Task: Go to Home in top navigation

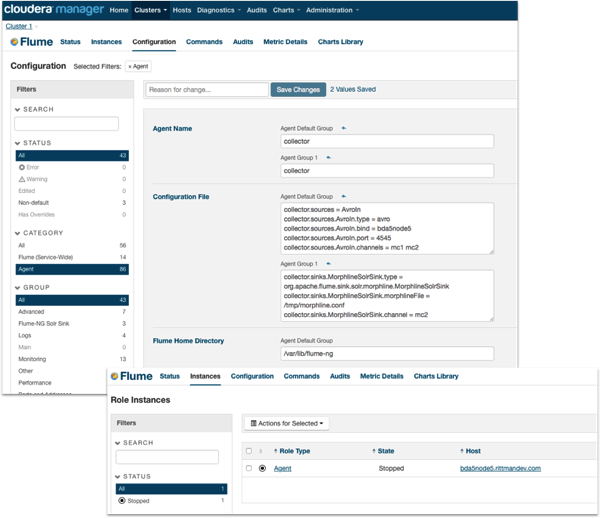Action: (119, 10)
